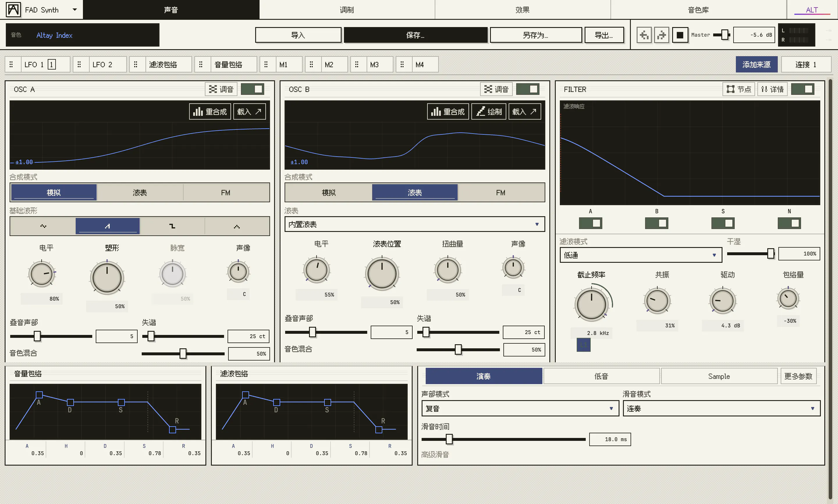
Task: Click the Altay Index preset name field
Action: click(x=83, y=35)
